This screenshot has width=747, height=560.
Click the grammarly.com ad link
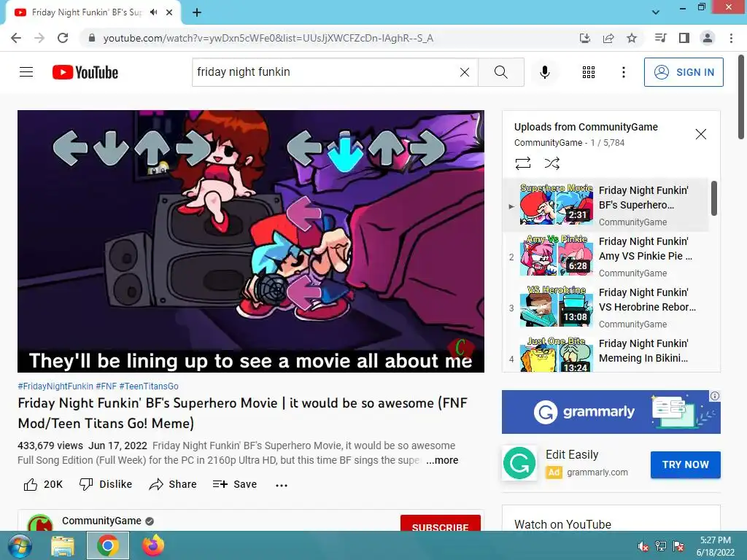click(x=597, y=472)
